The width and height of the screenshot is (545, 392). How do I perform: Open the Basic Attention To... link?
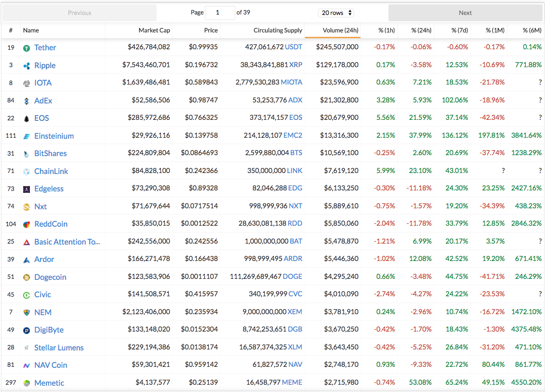67,242
